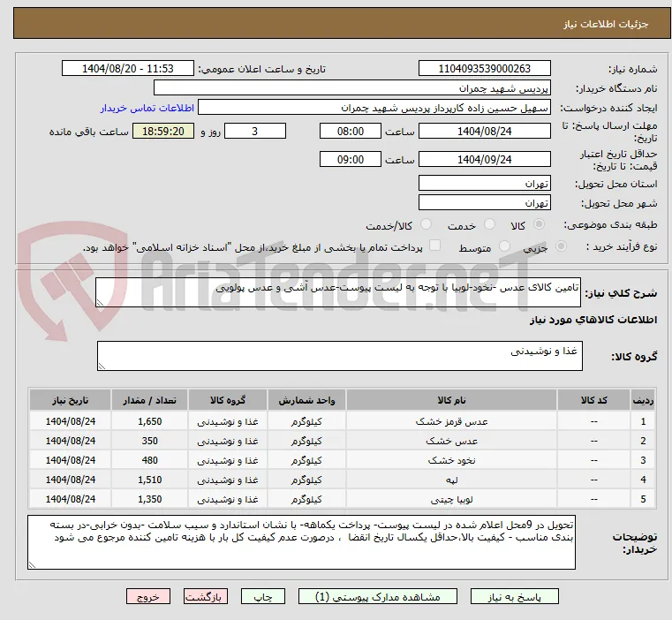Click the need number field 1104093539000263
672x620 pixels.
point(484,69)
